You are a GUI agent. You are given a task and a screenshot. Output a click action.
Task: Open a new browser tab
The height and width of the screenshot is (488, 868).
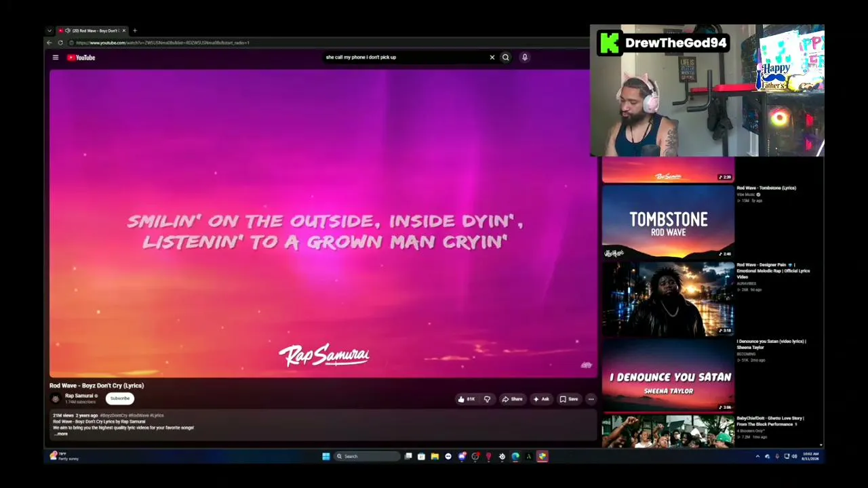pos(134,30)
